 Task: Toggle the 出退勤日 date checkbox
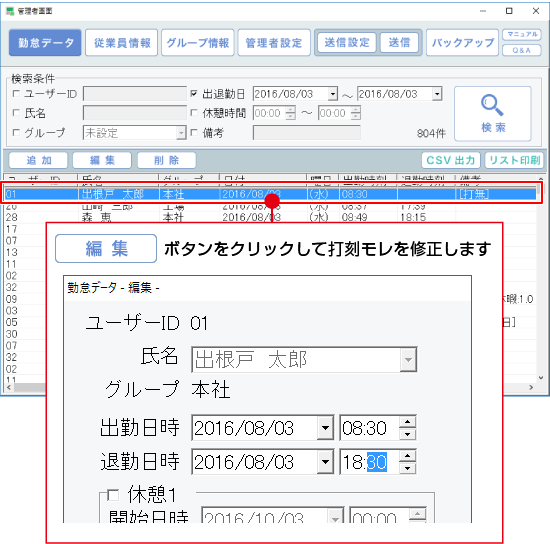click(194, 94)
